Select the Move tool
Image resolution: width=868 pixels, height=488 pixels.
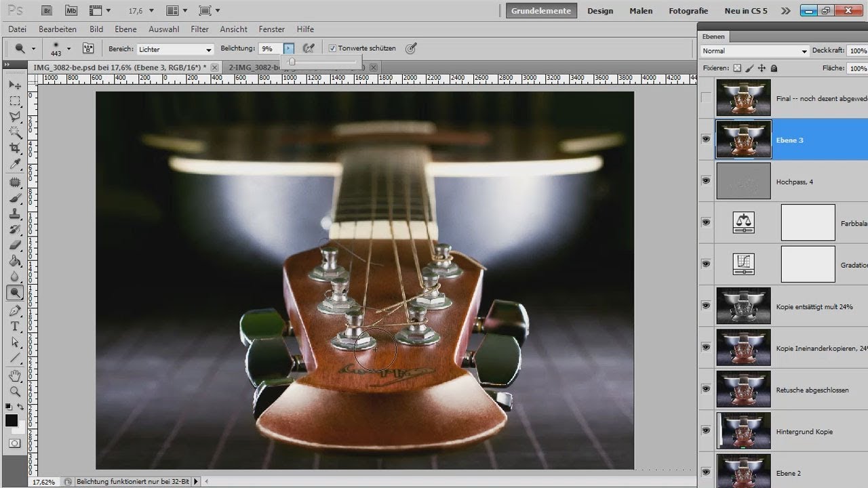pyautogui.click(x=15, y=85)
